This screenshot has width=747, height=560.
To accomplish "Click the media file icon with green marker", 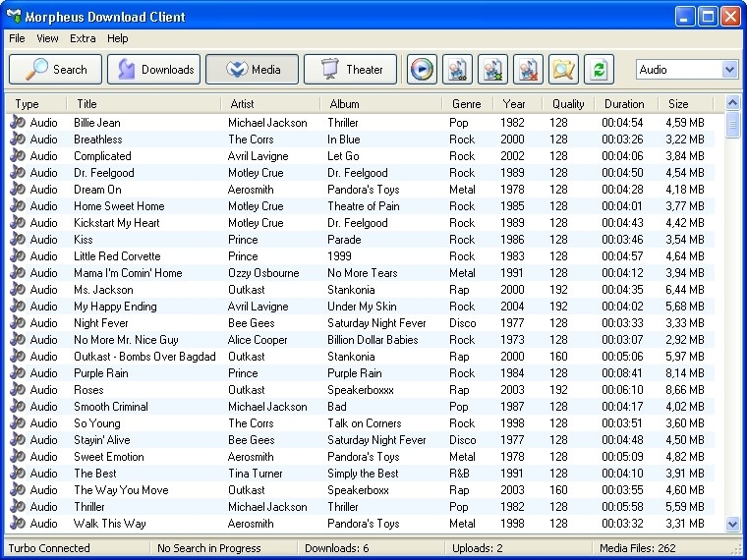I will pos(492,70).
